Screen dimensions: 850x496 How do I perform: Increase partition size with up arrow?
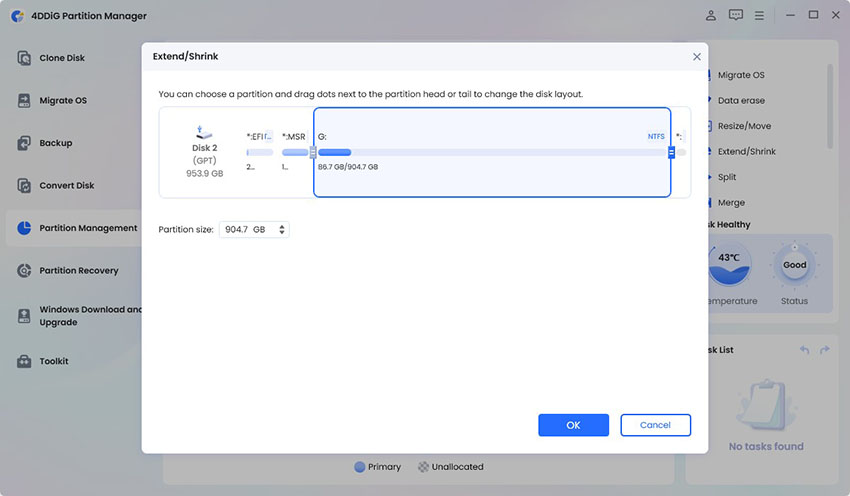point(283,226)
